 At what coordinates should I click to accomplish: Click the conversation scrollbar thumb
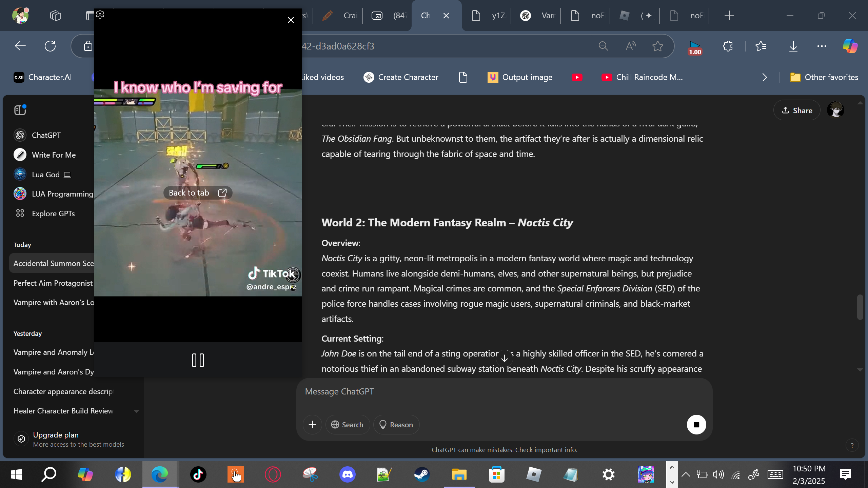coord(860,307)
